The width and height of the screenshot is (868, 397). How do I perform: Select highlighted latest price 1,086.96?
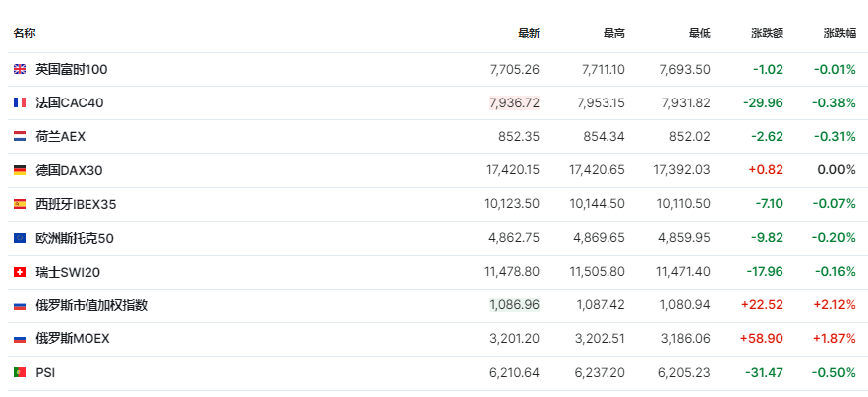pos(515,305)
